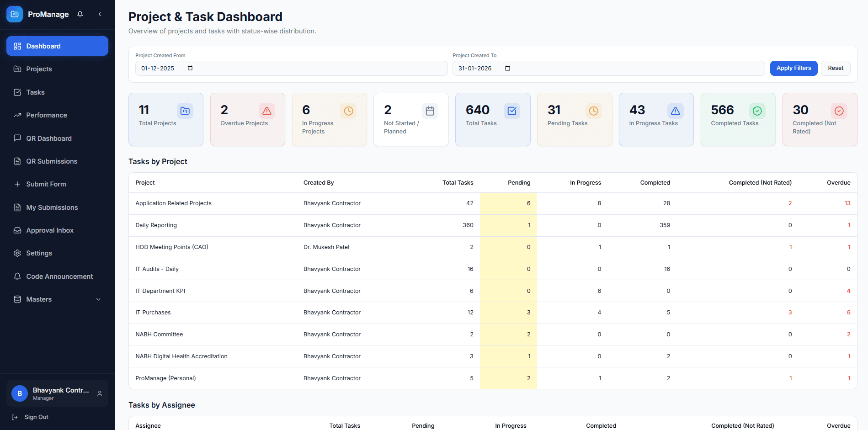Viewport: 868px width, 430px height.
Task: Open the Approval Inbox
Action: pos(50,230)
